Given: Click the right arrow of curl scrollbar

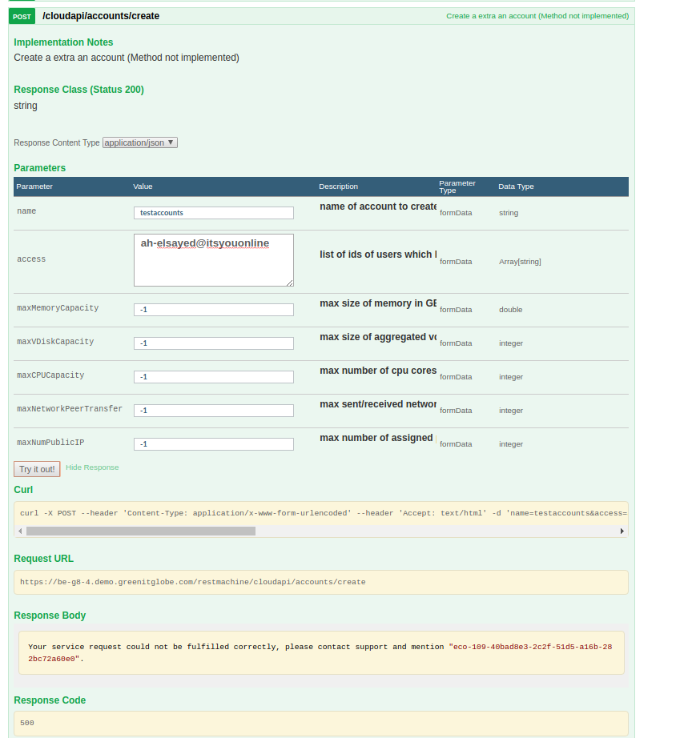Looking at the screenshot, I should pos(622,530).
